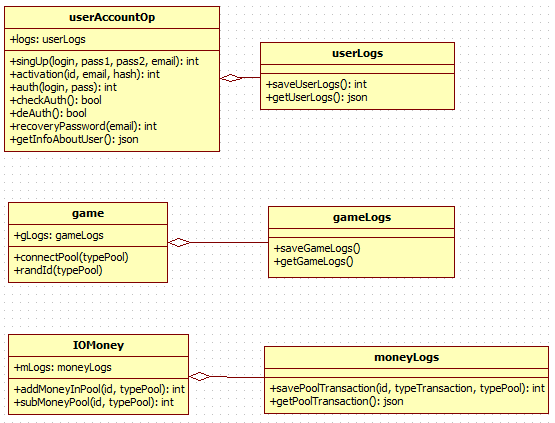Select the aggregation diamond on IOMoney class
The image size is (555, 423).
200,377
